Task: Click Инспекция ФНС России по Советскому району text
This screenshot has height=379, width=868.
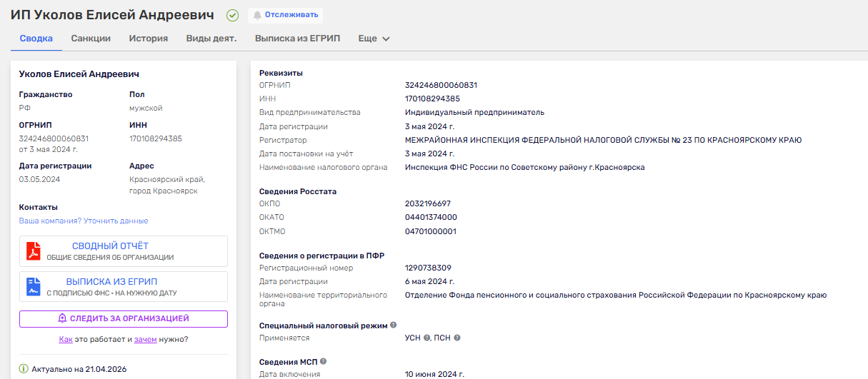Action: click(525, 168)
